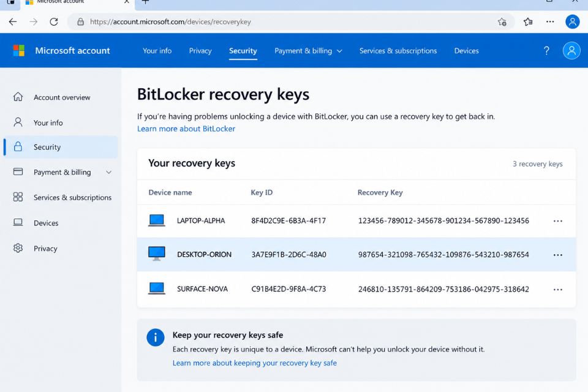Click the browser forward arrow

[x=33, y=22]
